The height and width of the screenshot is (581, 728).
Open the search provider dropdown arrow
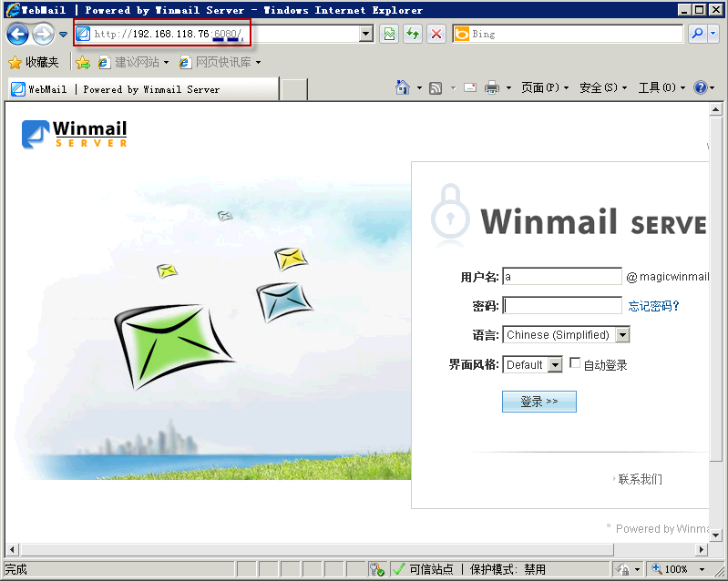(713, 34)
